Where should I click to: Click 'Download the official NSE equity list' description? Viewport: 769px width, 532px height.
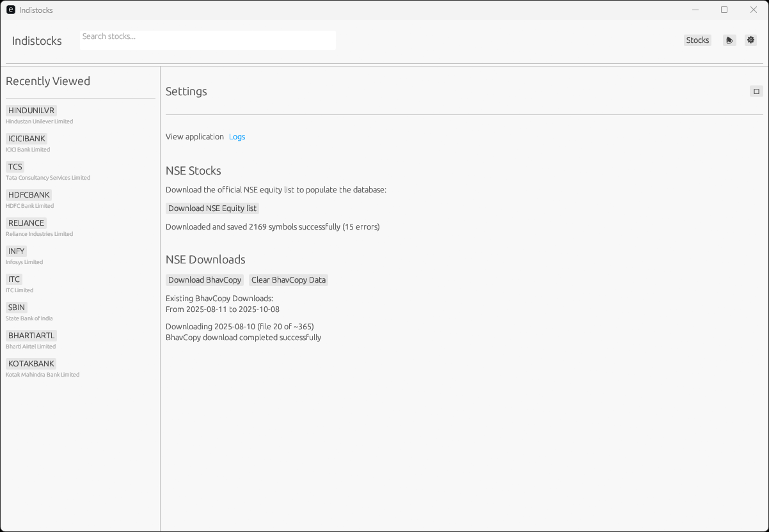276,190
